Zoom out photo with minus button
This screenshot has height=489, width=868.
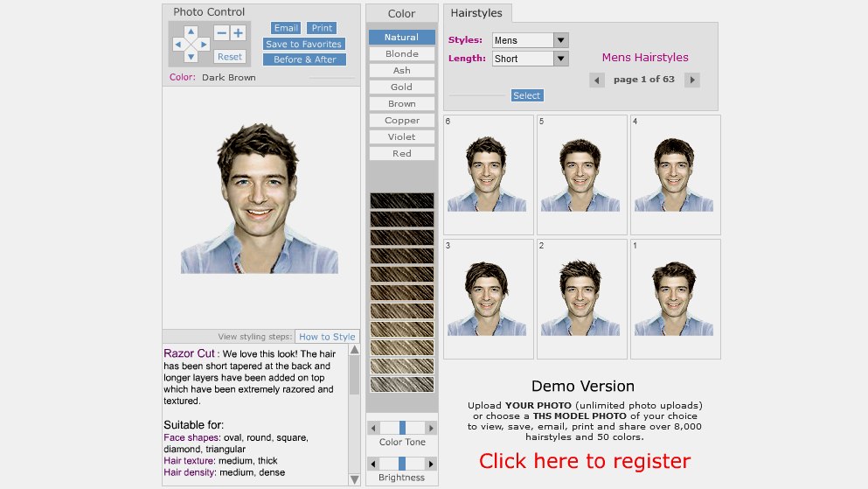click(x=221, y=32)
